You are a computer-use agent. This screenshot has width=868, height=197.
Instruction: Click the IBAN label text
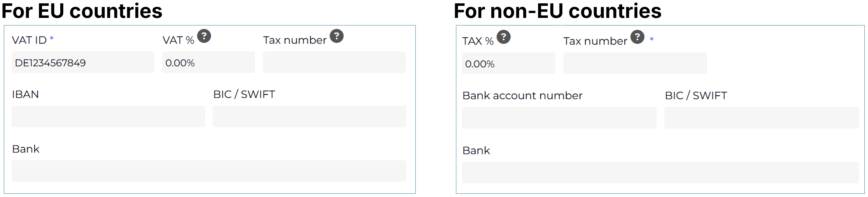pos(25,94)
